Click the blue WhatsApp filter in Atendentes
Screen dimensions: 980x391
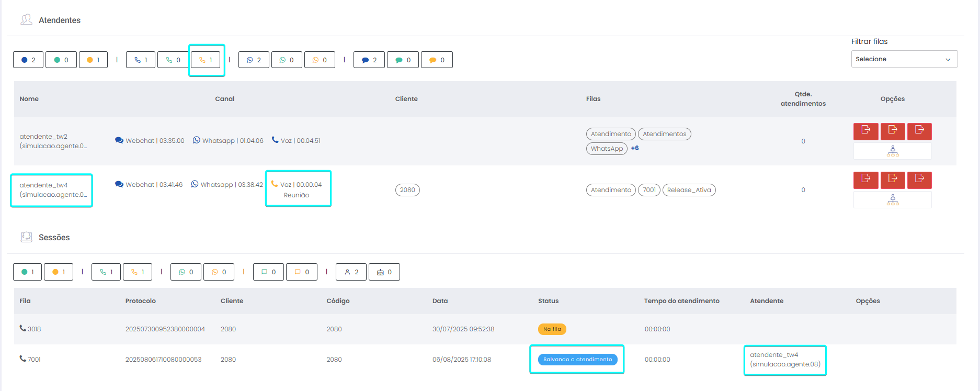pyautogui.click(x=254, y=60)
